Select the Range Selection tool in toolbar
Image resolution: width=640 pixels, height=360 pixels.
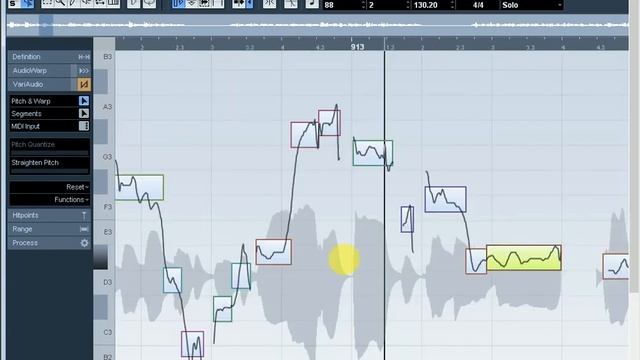click(x=48, y=4)
